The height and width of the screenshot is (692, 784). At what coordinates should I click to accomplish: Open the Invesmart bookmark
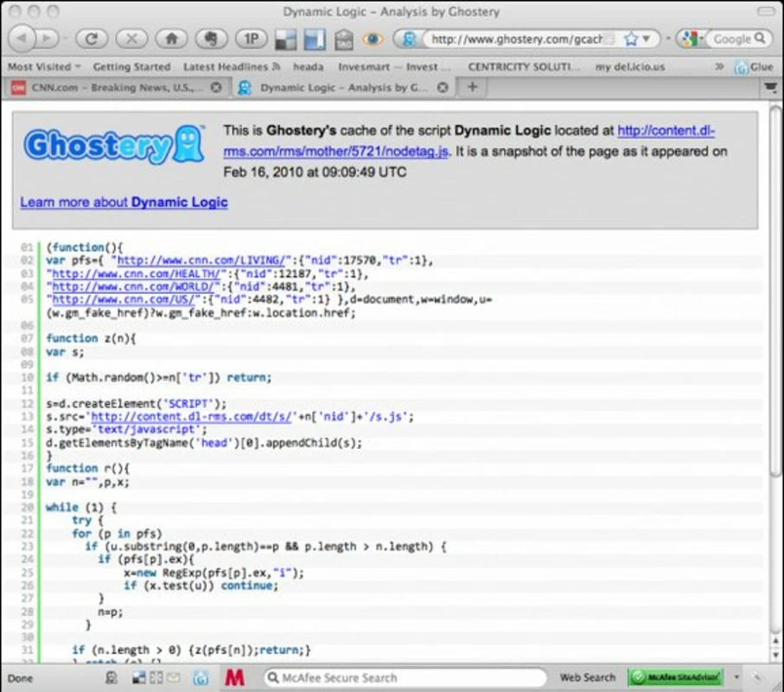[x=394, y=67]
